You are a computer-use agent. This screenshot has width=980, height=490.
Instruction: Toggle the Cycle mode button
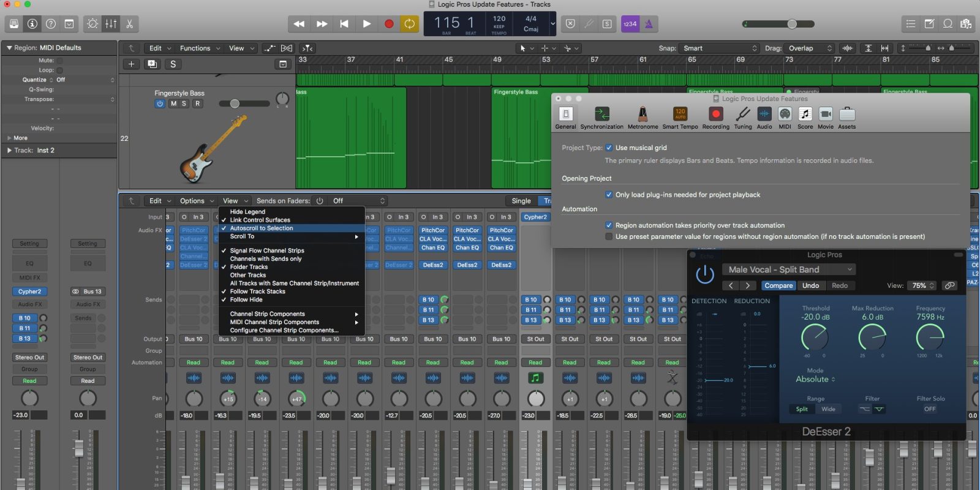(x=409, y=24)
